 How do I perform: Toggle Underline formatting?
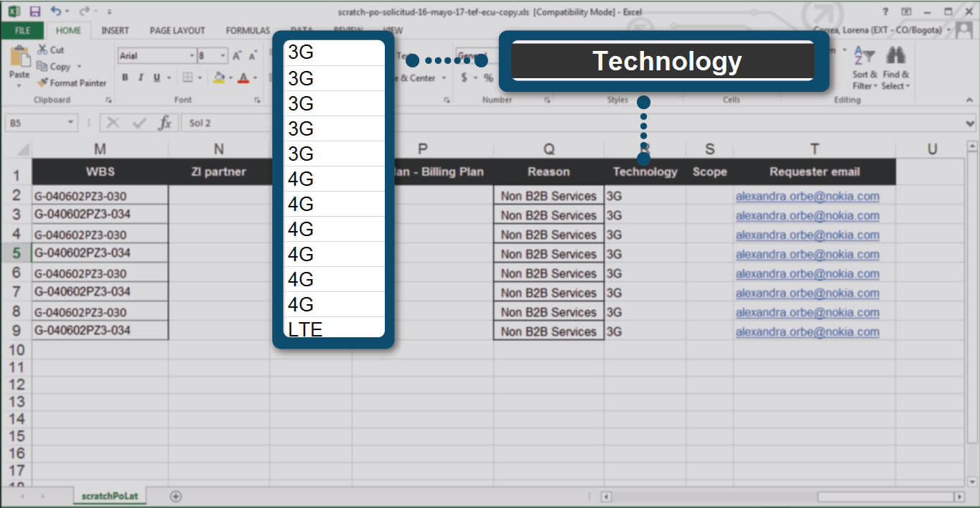[156, 77]
